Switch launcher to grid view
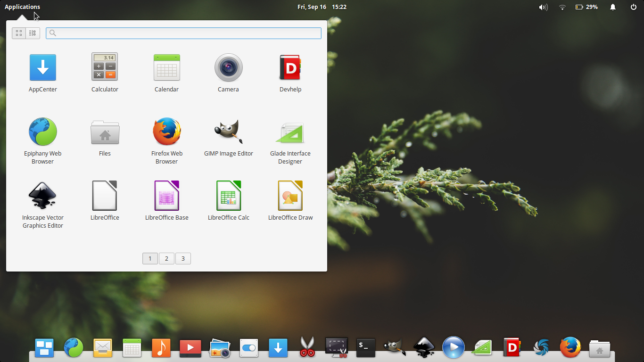The height and width of the screenshot is (362, 644). point(19,33)
